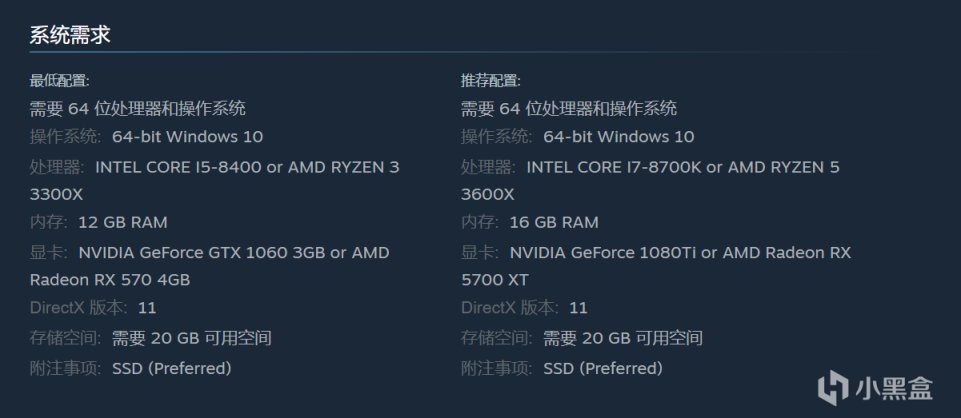Click the 小黑盒 watermark text
Screen dimensions: 961x418
894,383
